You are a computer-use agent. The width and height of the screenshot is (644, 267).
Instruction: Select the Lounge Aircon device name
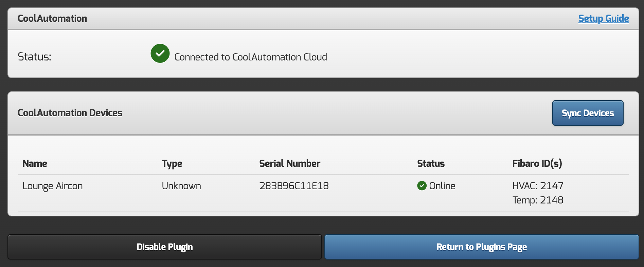pyautogui.click(x=53, y=186)
